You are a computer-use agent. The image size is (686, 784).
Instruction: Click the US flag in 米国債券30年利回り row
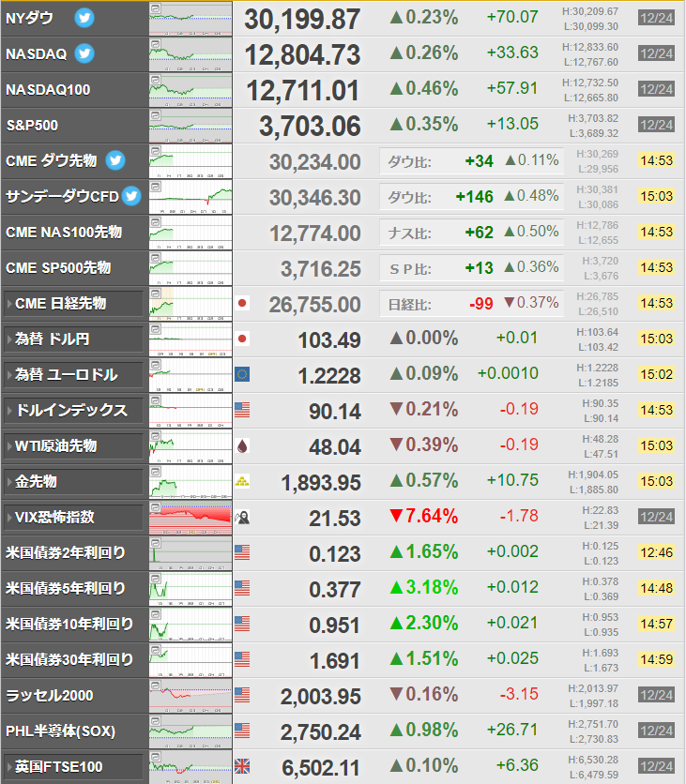(x=242, y=659)
